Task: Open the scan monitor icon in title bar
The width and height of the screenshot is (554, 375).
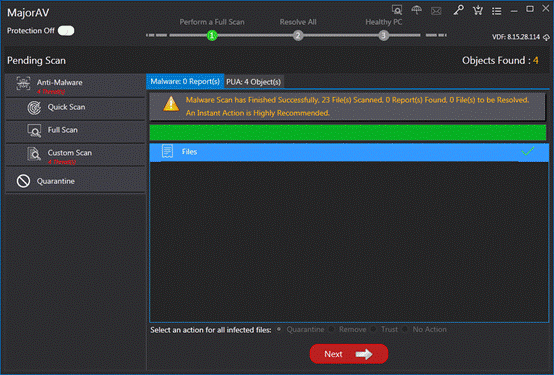Action: (x=397, y=10)
